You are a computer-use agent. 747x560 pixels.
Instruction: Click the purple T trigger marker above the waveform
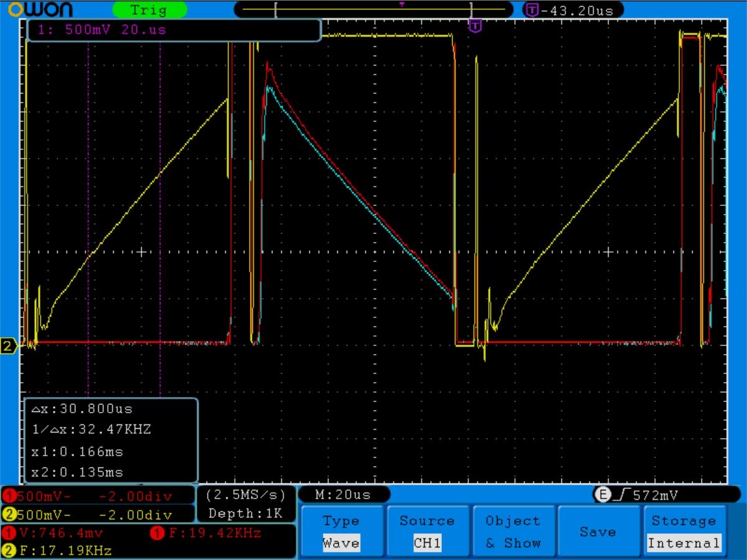475,26
